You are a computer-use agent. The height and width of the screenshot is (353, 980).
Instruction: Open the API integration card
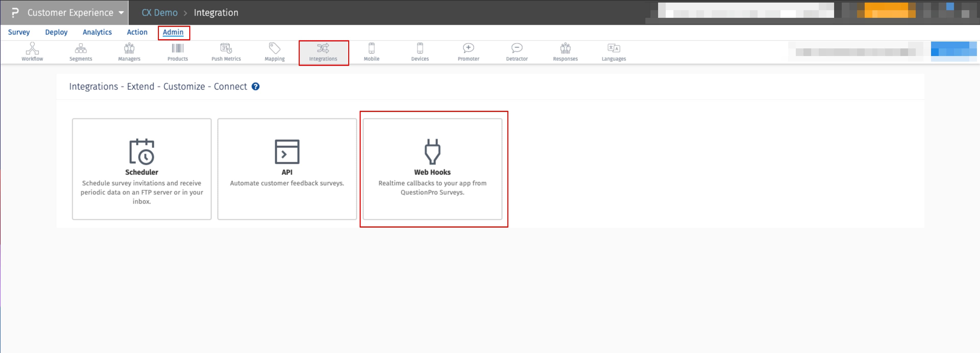coord(287,169)
